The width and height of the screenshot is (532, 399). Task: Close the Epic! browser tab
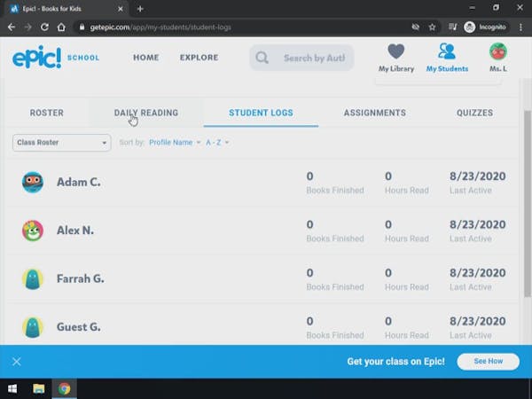pos(121,9)
